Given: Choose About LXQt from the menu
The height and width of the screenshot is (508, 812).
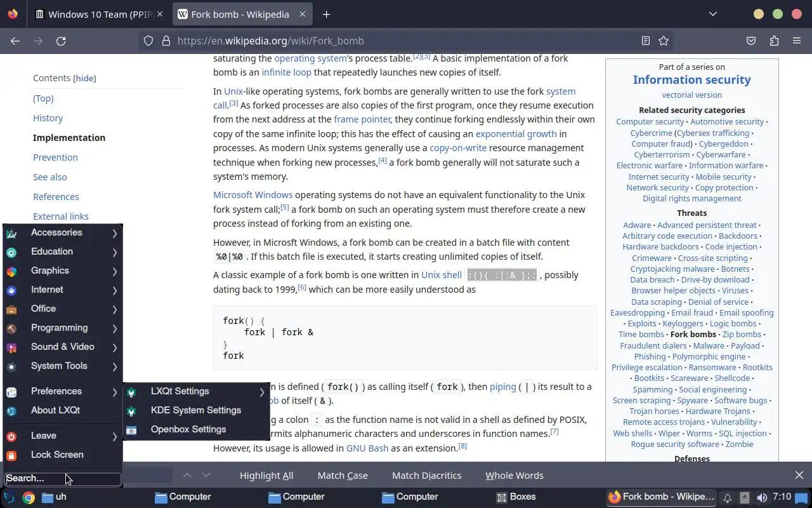Looking at the screenshot, I should click(x=62, y=411).
